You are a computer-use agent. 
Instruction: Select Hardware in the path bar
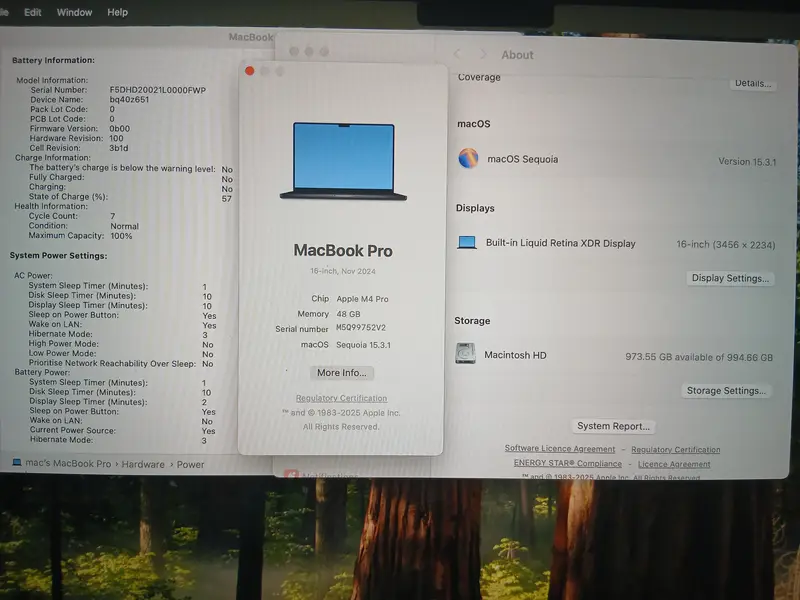coord(144,464)
